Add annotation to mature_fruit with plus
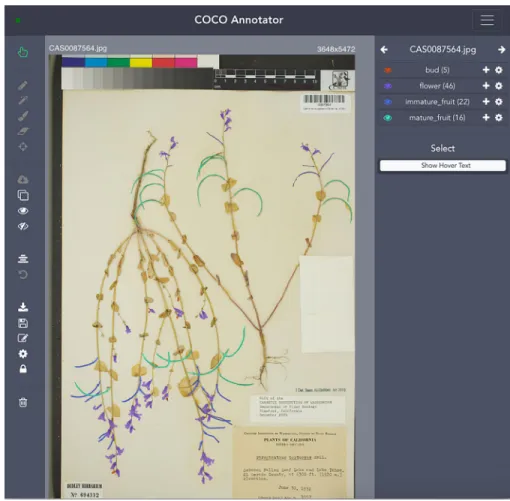510x501 pixels. click(x=486, y=117)
